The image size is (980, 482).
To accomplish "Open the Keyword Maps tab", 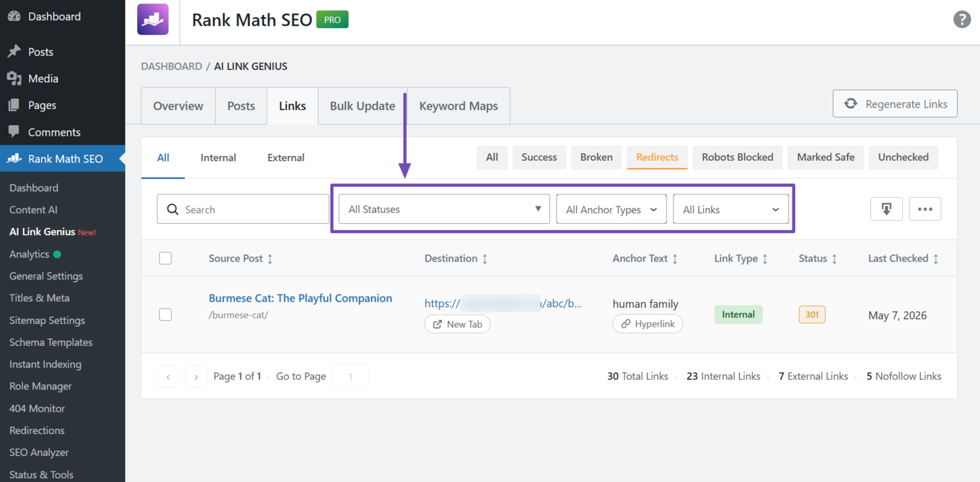I will pyautogui.click(x=458, y=106).
